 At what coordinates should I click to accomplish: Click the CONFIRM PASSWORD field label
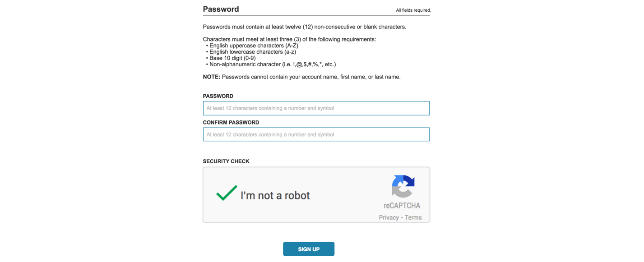click(231, 122)
